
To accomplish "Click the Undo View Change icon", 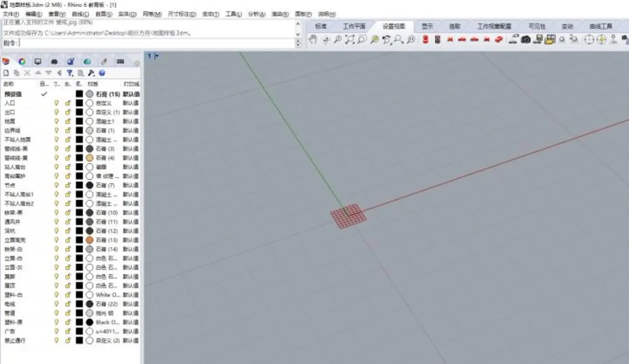I will coord(387,40).
